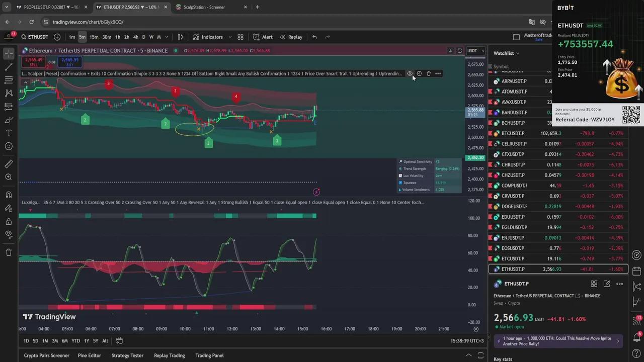Screen dimensions: 644x362
Task: Open a new browser tab
Action: click(x=258, y=7)
